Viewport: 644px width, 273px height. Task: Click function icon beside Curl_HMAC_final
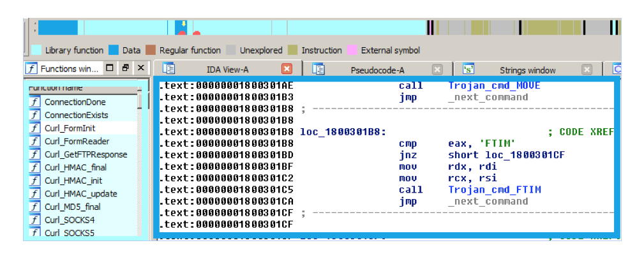34,167
